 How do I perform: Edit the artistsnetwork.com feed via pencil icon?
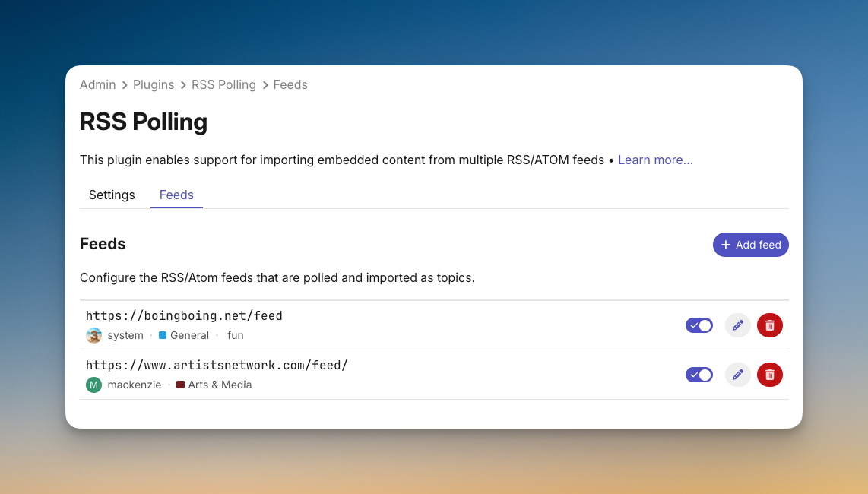(737, 375)
